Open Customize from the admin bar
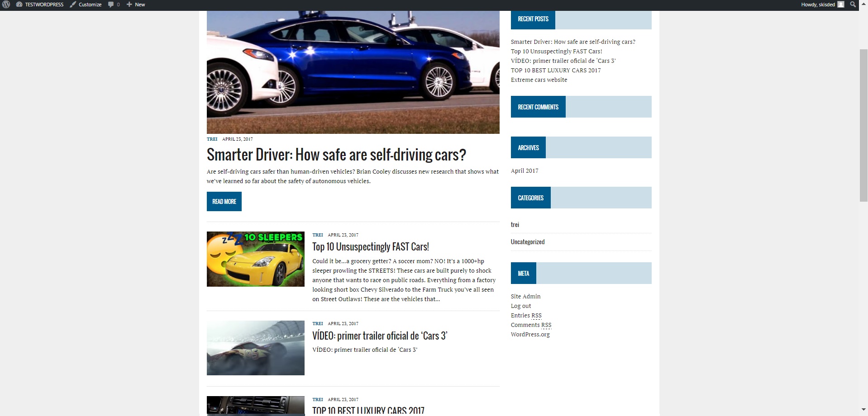868x416 pixels. pyautogui.click(x=86, y=5)
